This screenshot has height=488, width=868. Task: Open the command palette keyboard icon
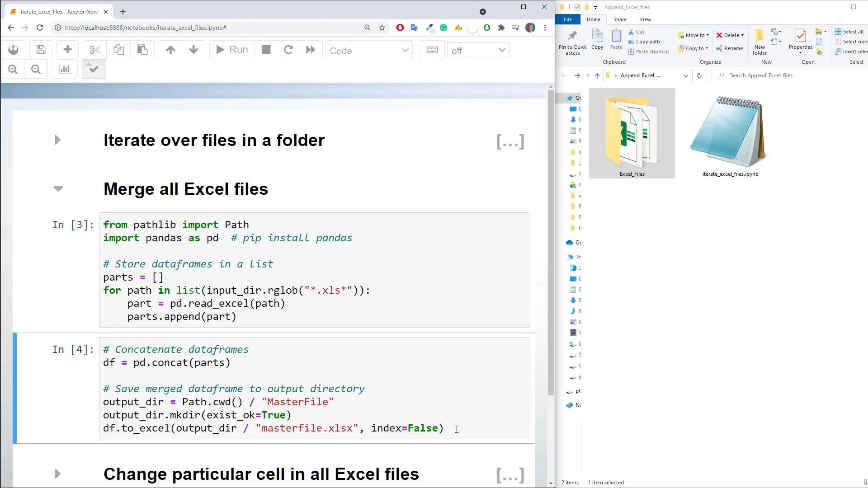click(x=432, y=50)
